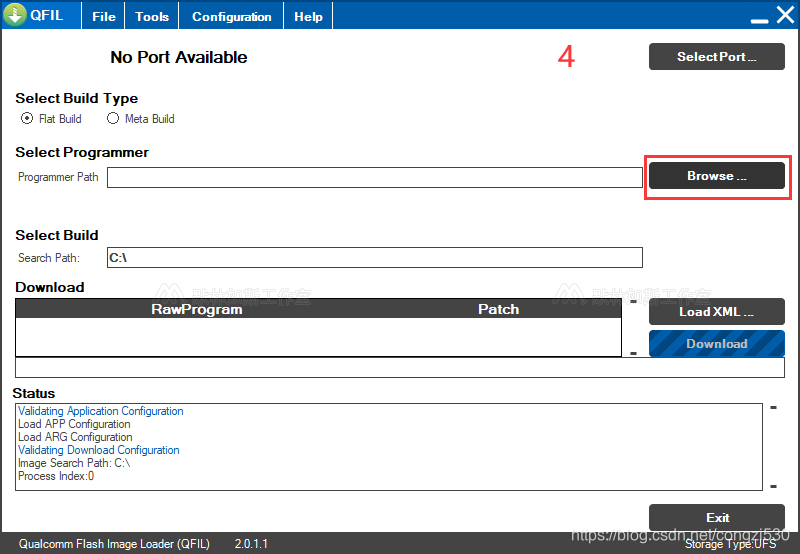Click the Load XML button
This screenshot has width=800, height=554.
click(x=716, y=312)
